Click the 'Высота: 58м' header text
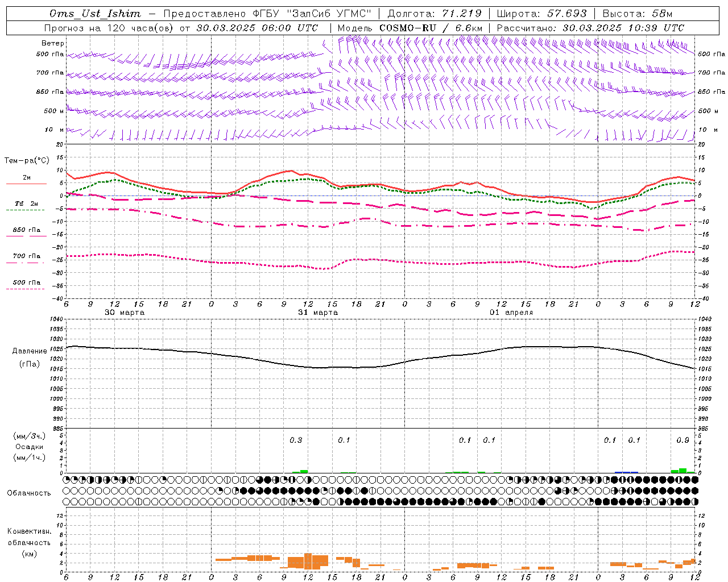The height and width of the screenshot is (582, 728). pos(637,14)
